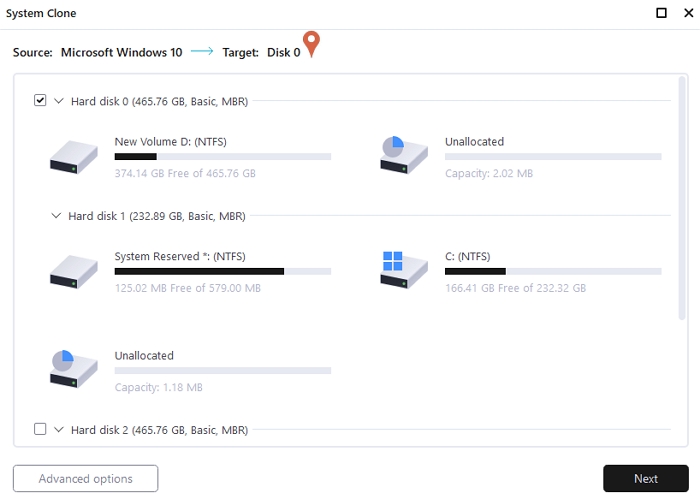Click New Volume D: usage bar
The width and height of the screenshot is (700, 499).
pos(223,157)
